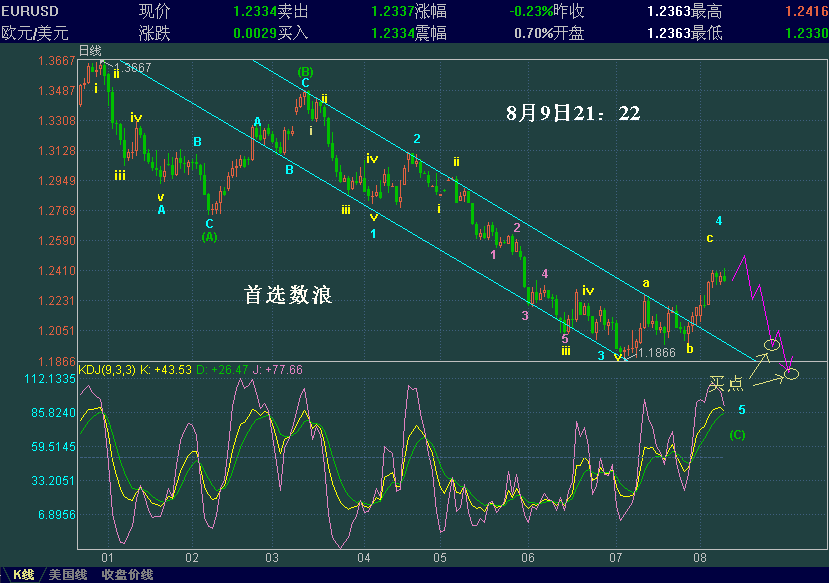Click month 01 on the time axis
This screenshot has height=583, width=829.
pyautogui.click(x=107, y=558)
